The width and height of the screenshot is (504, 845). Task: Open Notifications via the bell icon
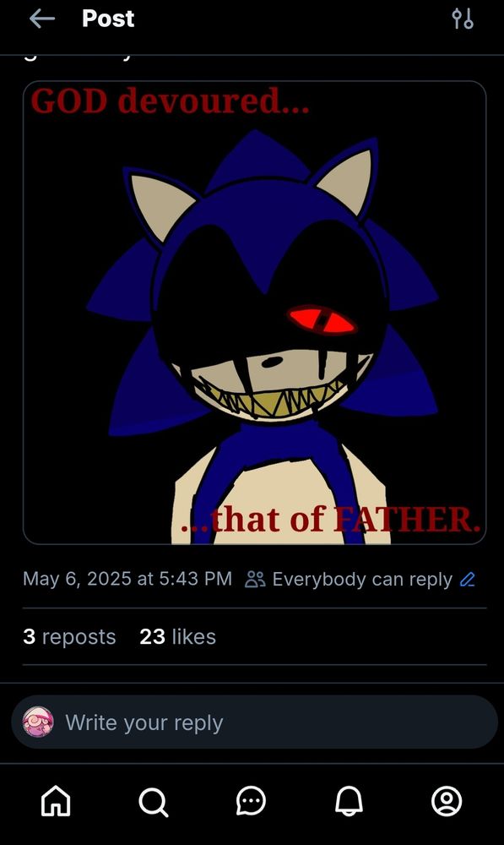coord(350,803)
